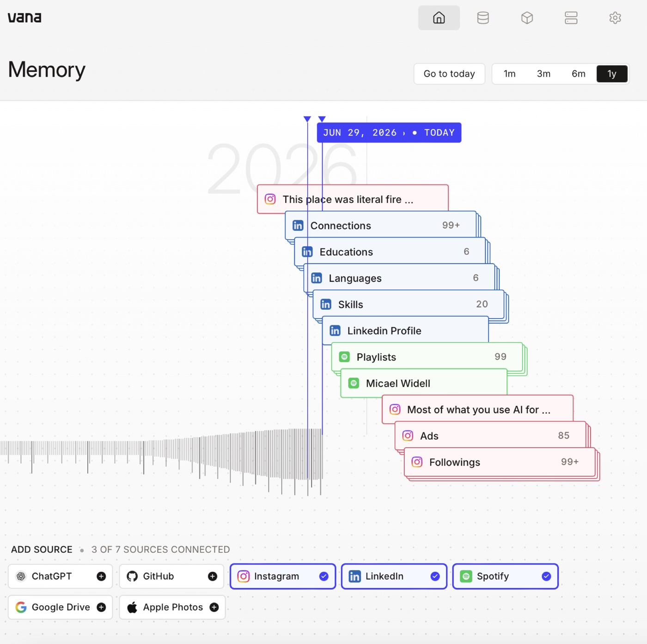647x644 pixels.
Task: Click the left blue timeline marker triangle
Action: tap(307, 119)
